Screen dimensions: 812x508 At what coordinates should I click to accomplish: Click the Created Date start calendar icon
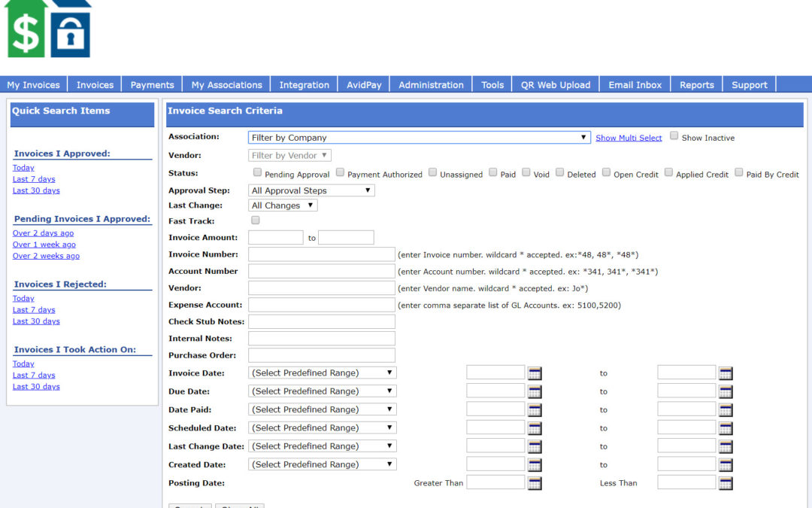point(535,465)
